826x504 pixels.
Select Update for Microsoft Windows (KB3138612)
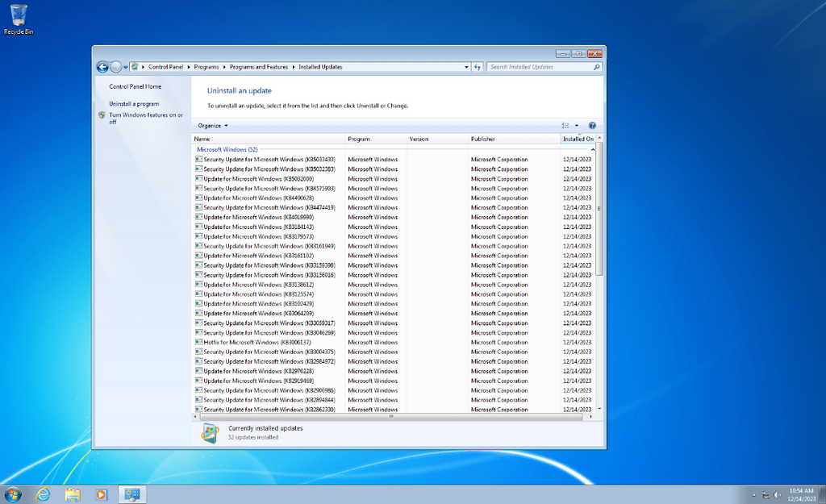259,285
